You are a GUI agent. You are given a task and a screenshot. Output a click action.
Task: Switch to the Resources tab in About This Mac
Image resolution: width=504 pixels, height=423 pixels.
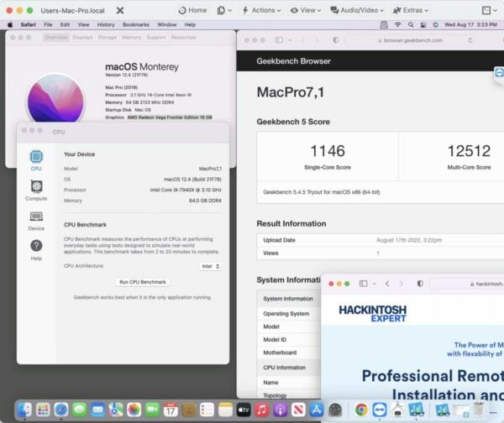click(183, 37)
